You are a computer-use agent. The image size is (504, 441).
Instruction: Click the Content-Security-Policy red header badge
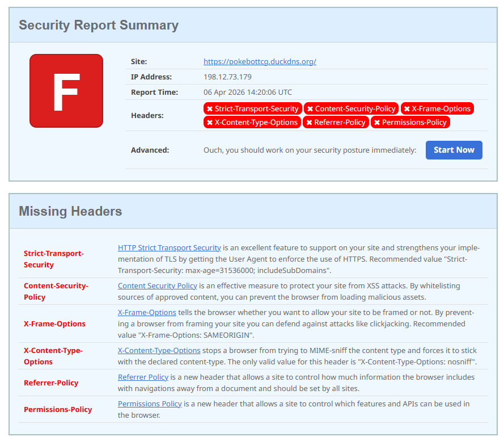pyautogui.click(x=351, y=109)
